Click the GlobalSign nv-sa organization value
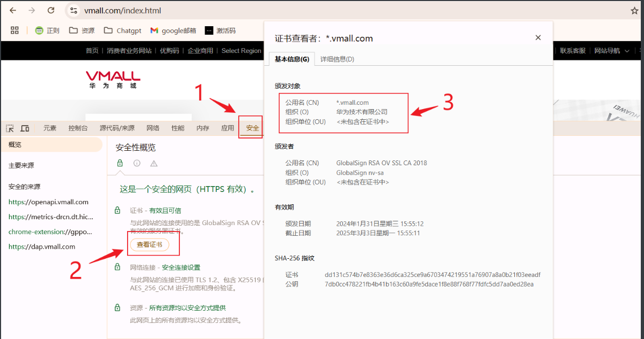The image size is (644, 339). [360, 173]
